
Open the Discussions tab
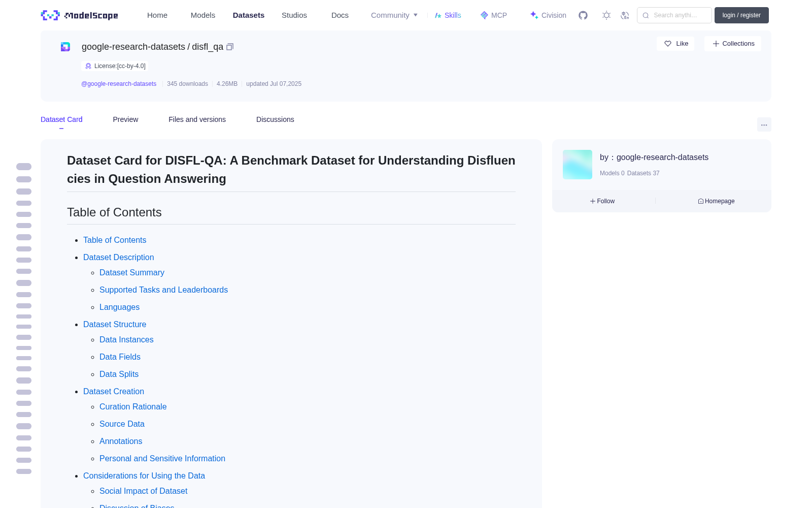275,119
